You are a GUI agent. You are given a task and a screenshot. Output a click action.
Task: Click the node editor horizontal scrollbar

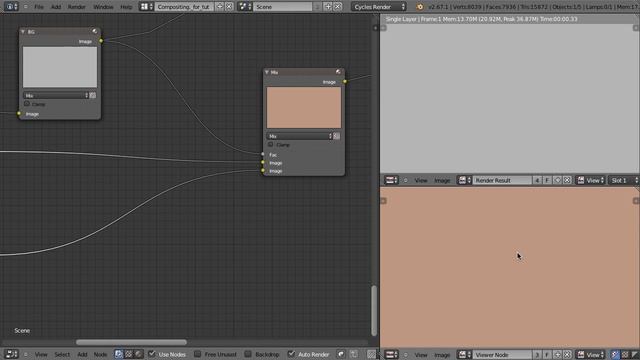(131, 342)
